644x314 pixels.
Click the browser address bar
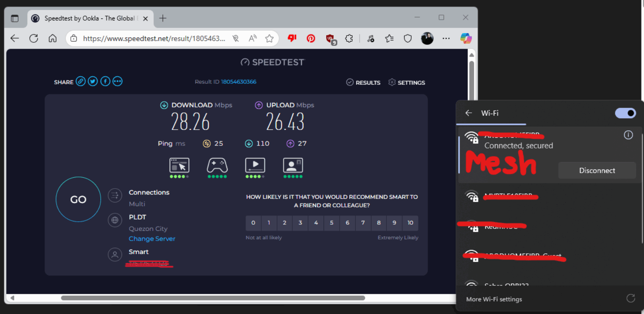(151, 38)
